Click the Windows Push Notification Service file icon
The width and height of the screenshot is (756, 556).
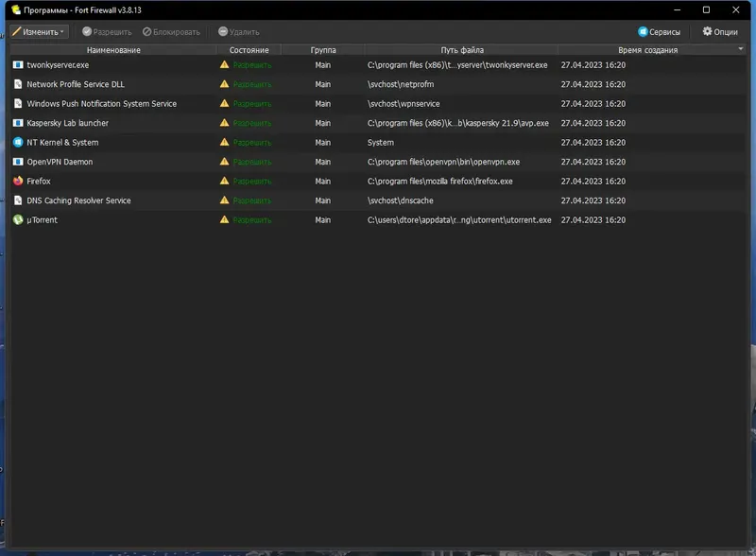click(x=18, y=103)
